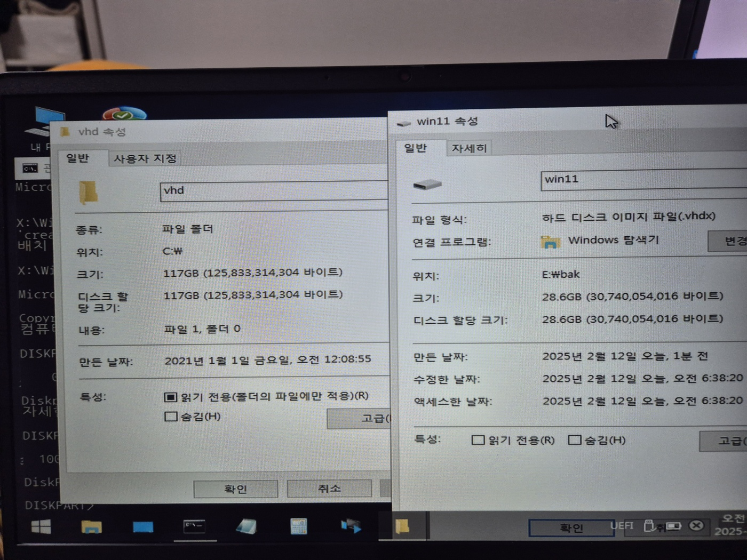Screen dimensions: 747x560
Task: Click the vhd 파일 폴더 type text
Action: click(x=188, y=229)
